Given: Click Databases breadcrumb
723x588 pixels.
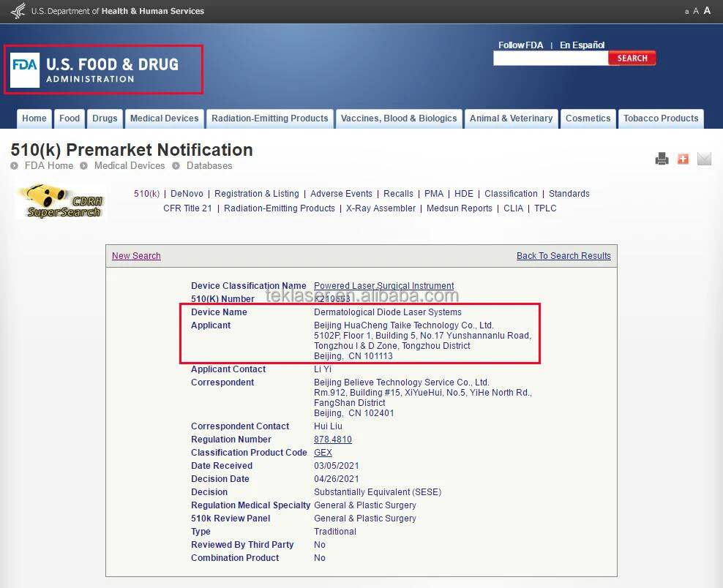Looking at the screenshot, I should point(209,166).
